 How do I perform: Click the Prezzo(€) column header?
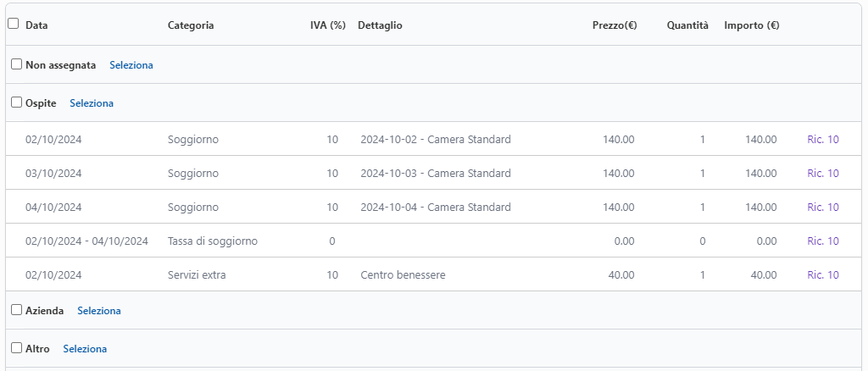click(615, 25)
